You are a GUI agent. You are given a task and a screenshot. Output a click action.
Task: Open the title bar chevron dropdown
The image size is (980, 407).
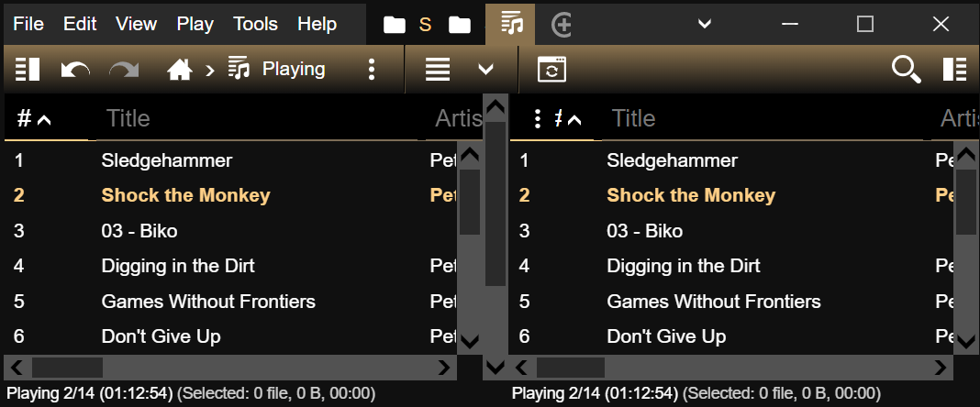click(x=705, y=25)
